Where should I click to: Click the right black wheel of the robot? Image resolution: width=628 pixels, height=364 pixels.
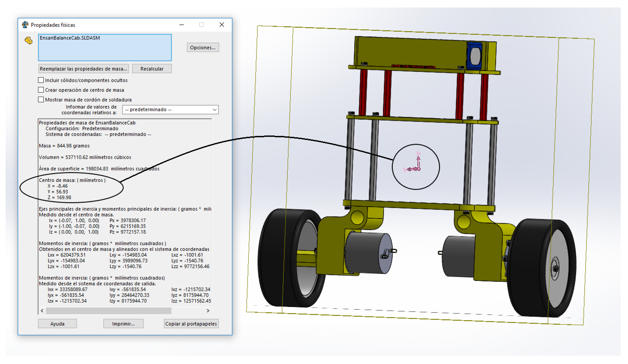[542, 268]
